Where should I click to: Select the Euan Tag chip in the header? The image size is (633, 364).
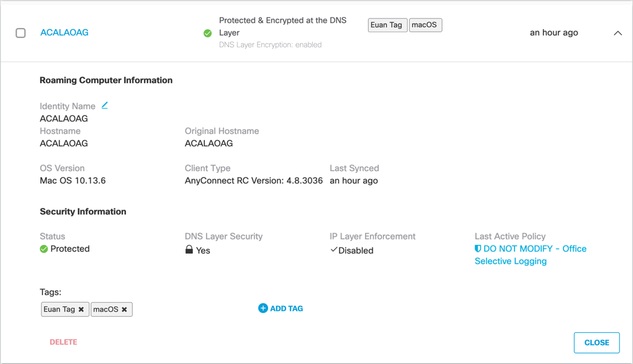[387, 25]
